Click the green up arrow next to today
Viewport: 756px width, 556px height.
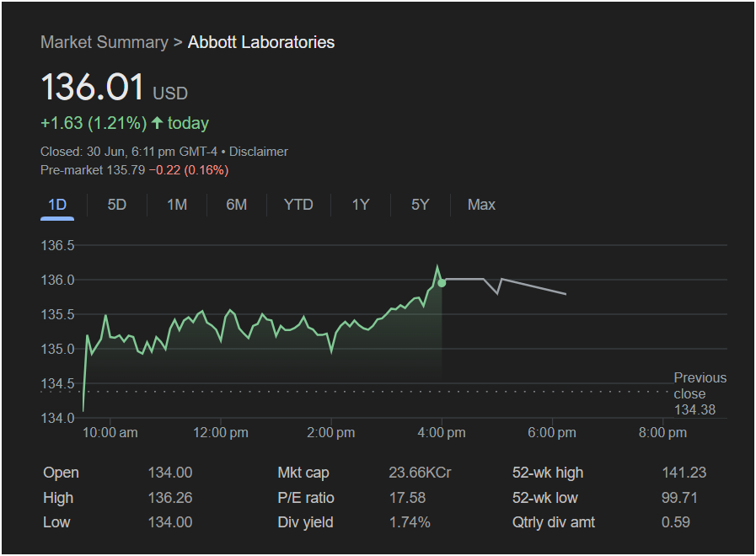click(157, 122)
